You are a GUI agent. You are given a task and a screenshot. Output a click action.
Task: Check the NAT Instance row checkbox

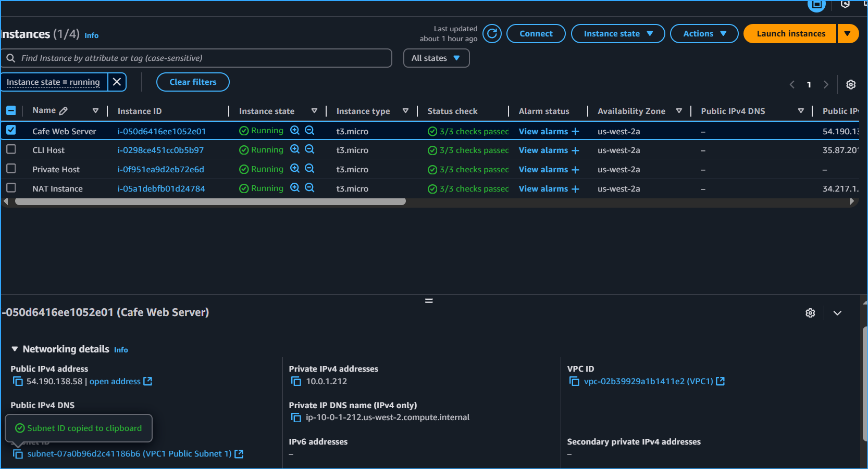(x=11, y=188)
